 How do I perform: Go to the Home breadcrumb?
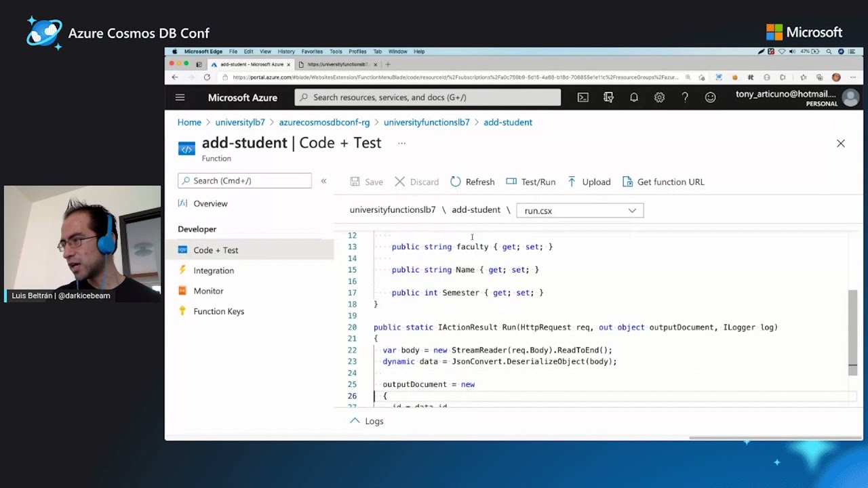coord(189,122)
